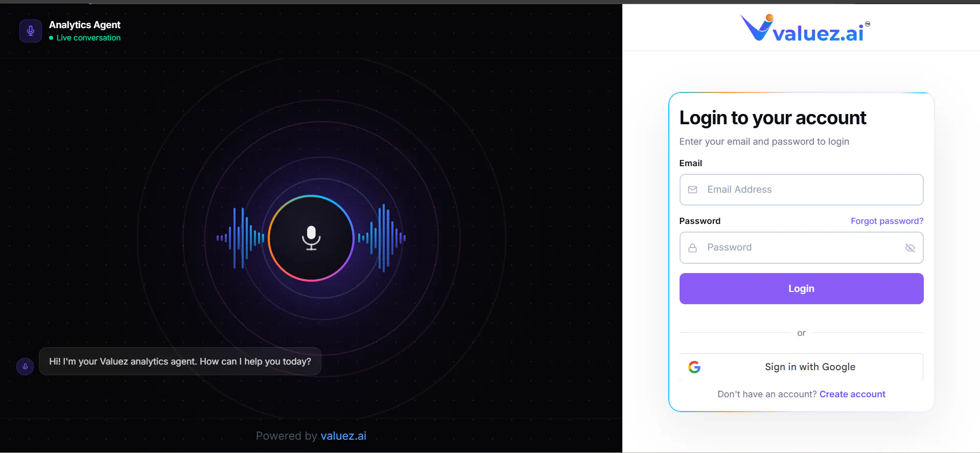Viewport: 980px width, 453px height.
Task: Focus the Email Address input field
Action: [x=801, y=190]
